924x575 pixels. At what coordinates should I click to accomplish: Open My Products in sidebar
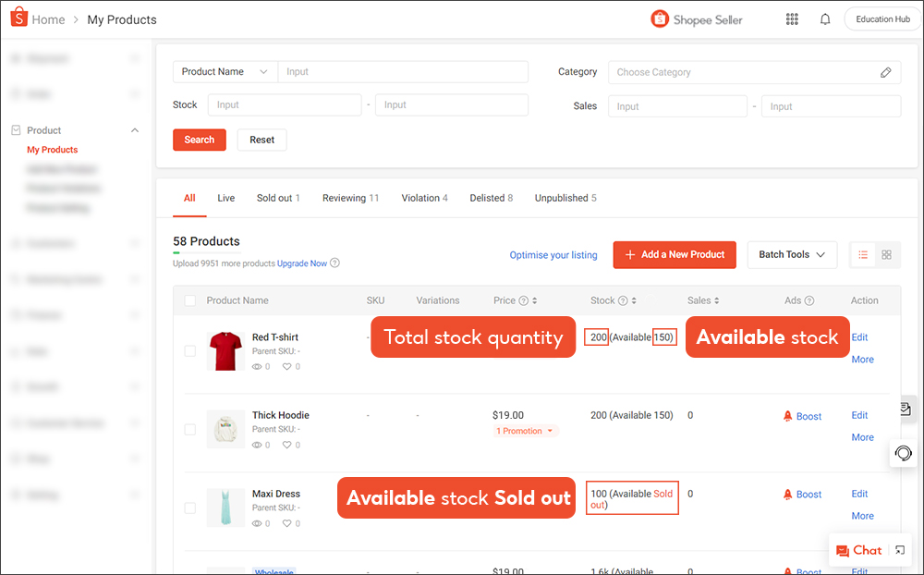click(53, 150)
